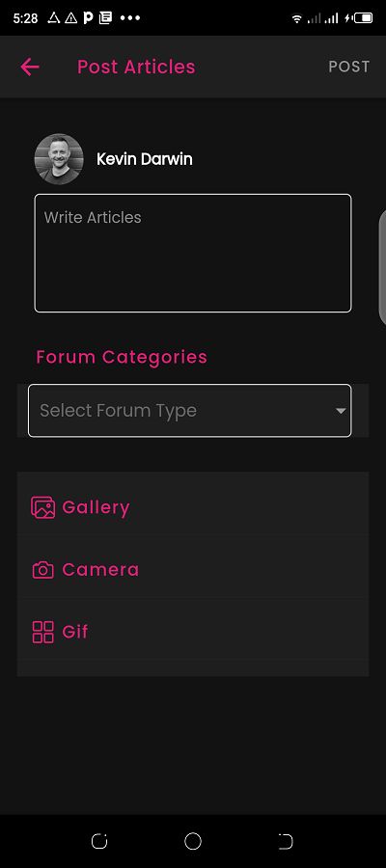Viewport: 386px width, 868px height.
Task: Tap the battery charging icon
Action: pos(359,18)
